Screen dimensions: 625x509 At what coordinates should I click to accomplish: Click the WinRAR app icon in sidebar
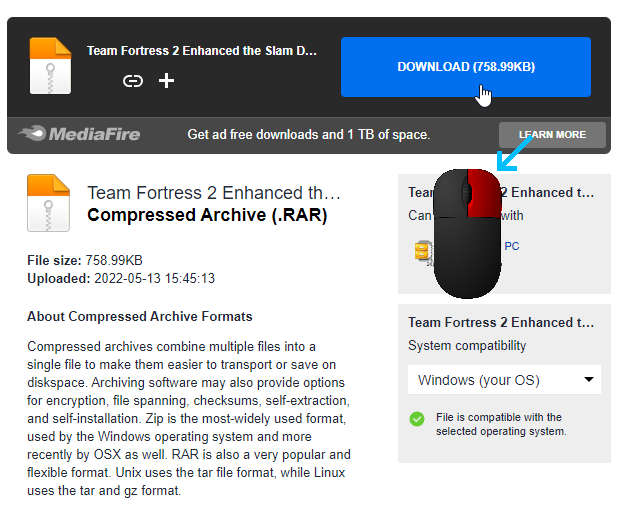424,252
